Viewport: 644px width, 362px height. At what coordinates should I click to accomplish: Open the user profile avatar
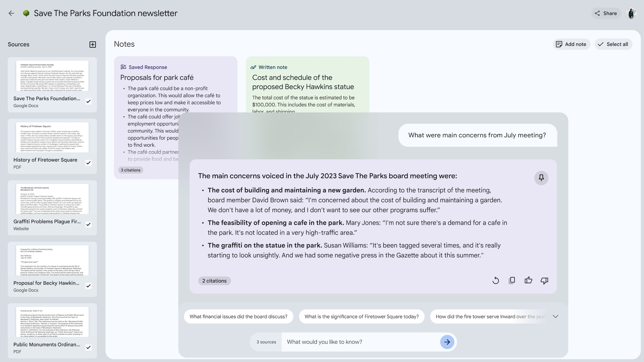tap(631, 13)
